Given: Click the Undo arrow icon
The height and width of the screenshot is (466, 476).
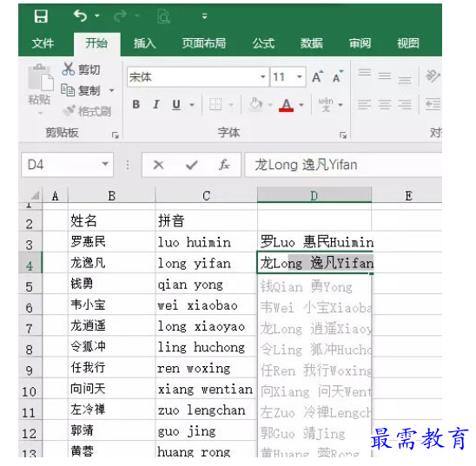Looking at the screenshot, I should point(80,16).
